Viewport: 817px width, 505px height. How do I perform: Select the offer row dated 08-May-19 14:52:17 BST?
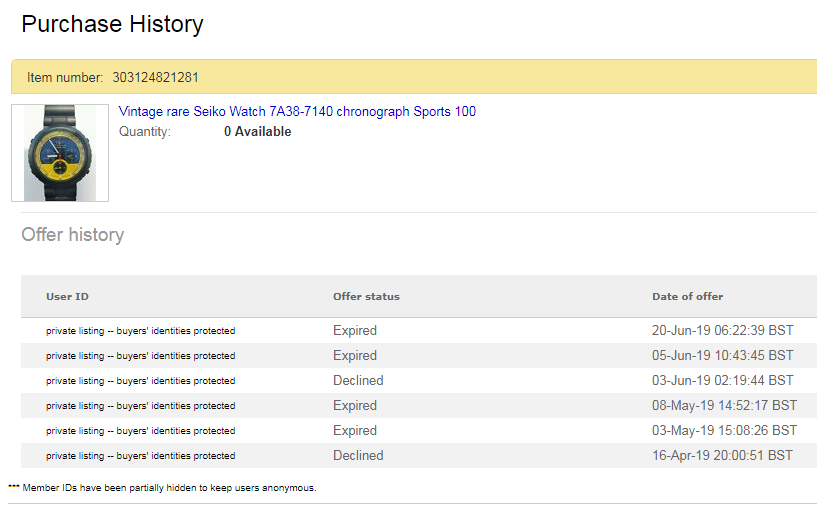point(419,405)
